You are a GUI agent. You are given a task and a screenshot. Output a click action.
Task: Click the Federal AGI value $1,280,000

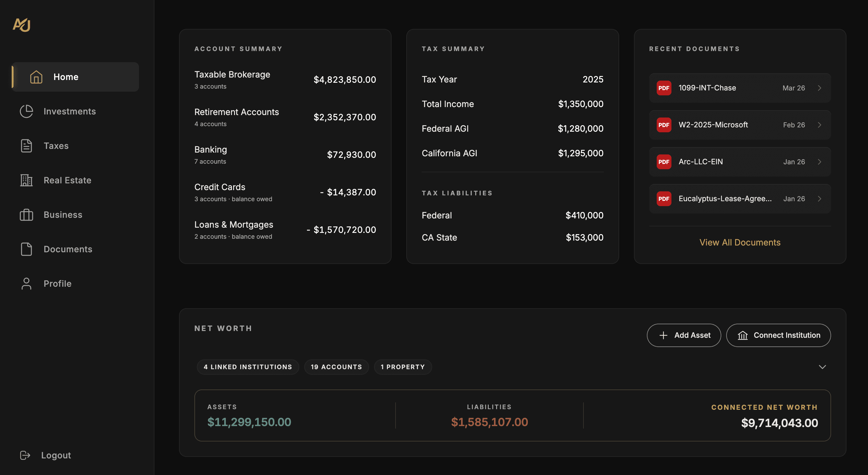(580, 129)
